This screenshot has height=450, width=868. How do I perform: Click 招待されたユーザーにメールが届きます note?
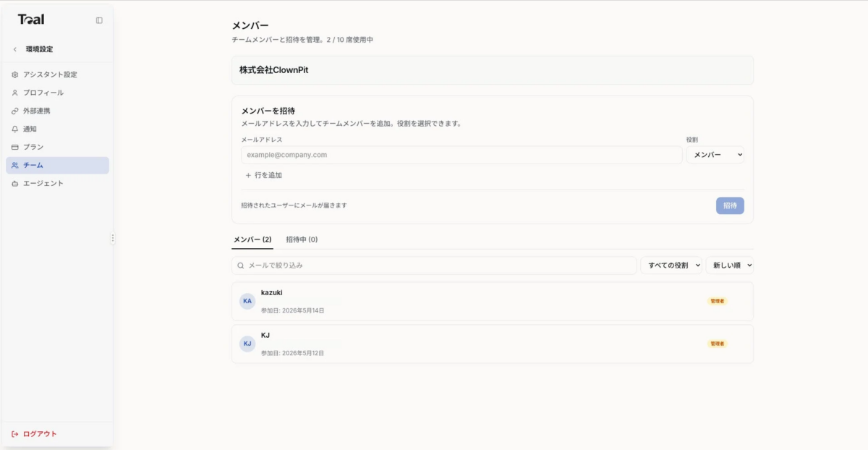294,205
